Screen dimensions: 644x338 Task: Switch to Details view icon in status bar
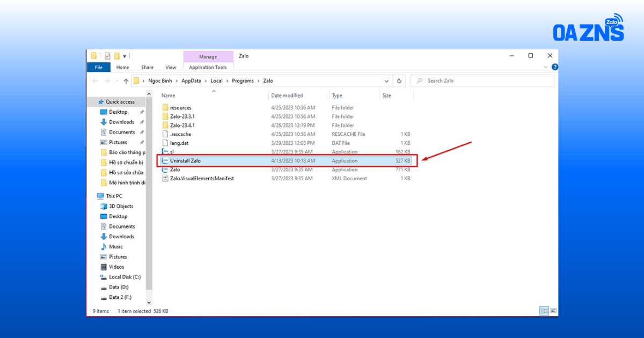pos(544,311)
